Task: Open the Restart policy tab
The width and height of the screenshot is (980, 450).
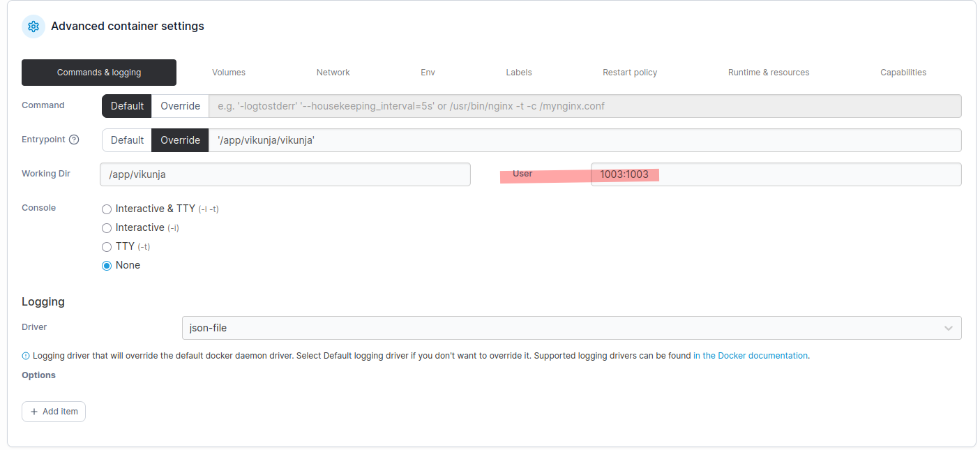Action: (630, 73)
